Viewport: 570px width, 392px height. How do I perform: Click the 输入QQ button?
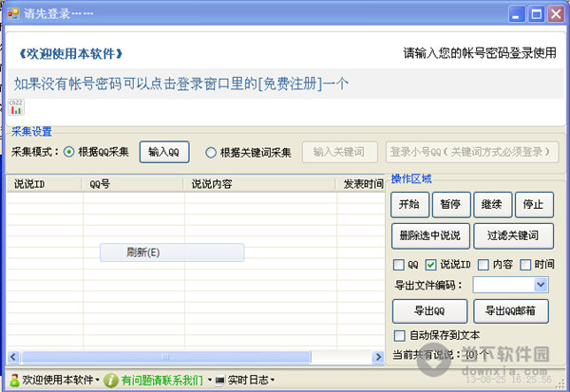click(x=164, y=152)
